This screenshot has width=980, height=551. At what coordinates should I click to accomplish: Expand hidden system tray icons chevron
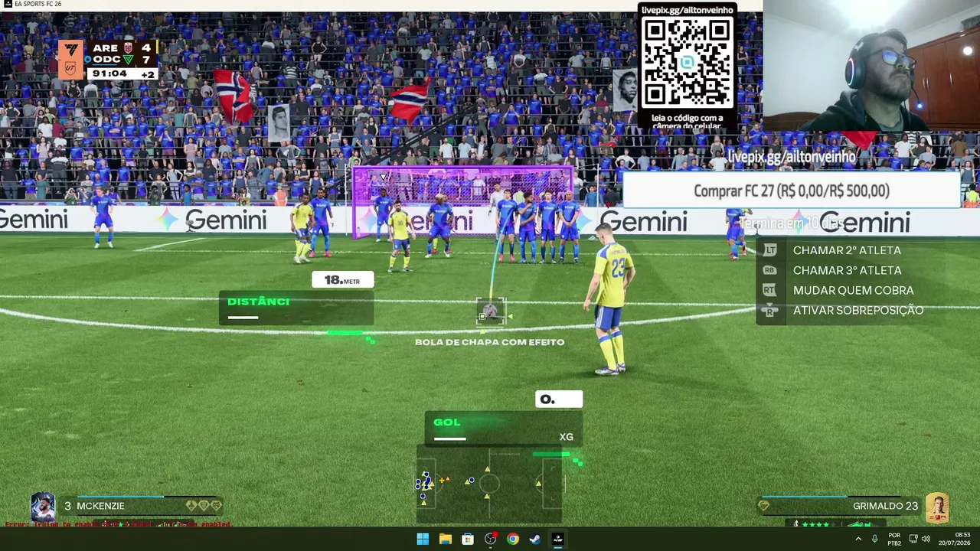[858, 539]
